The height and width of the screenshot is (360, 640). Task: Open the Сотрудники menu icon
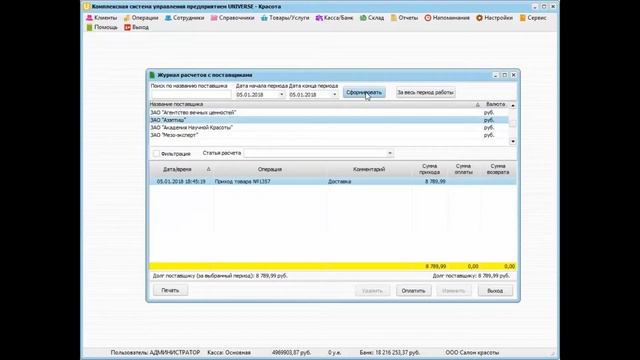[168, 18]
